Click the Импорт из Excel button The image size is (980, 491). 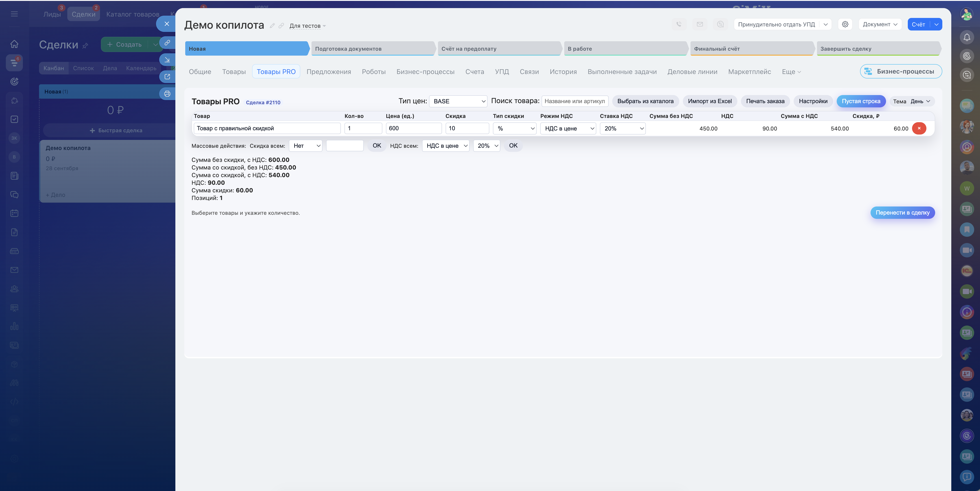(x=710, y=101)
